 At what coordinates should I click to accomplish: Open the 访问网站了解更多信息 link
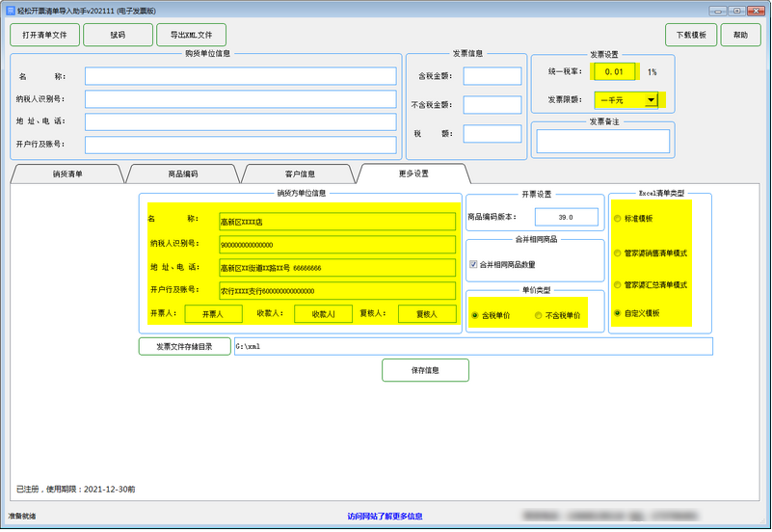(385, 516)
